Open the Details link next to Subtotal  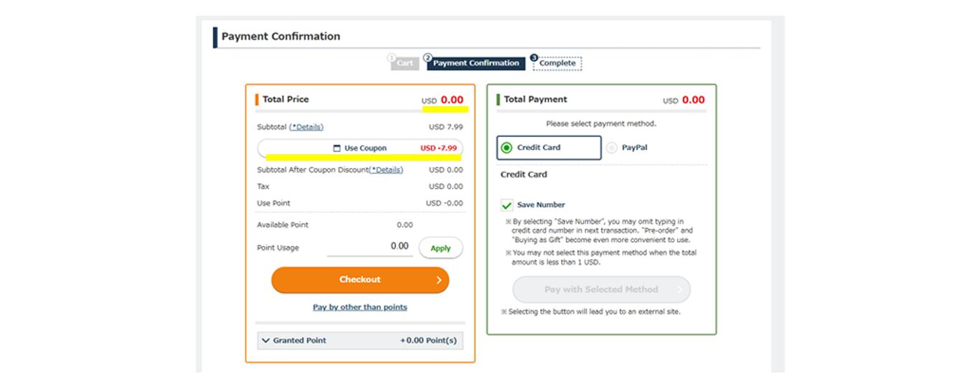306,127
